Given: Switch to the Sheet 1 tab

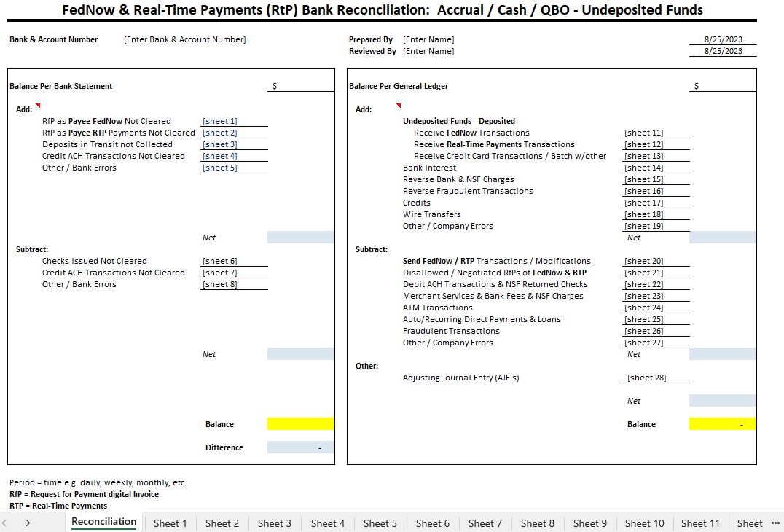Looking at the screenshot, I should click(170, 523).
